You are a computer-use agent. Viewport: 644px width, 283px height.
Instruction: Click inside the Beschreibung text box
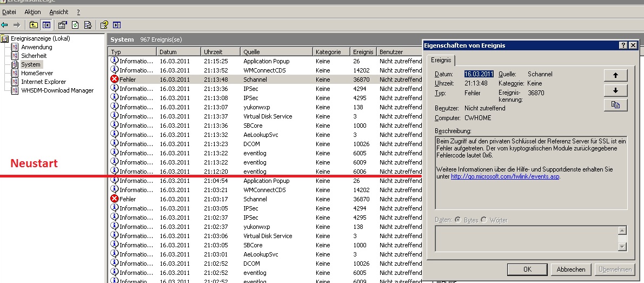531,173
